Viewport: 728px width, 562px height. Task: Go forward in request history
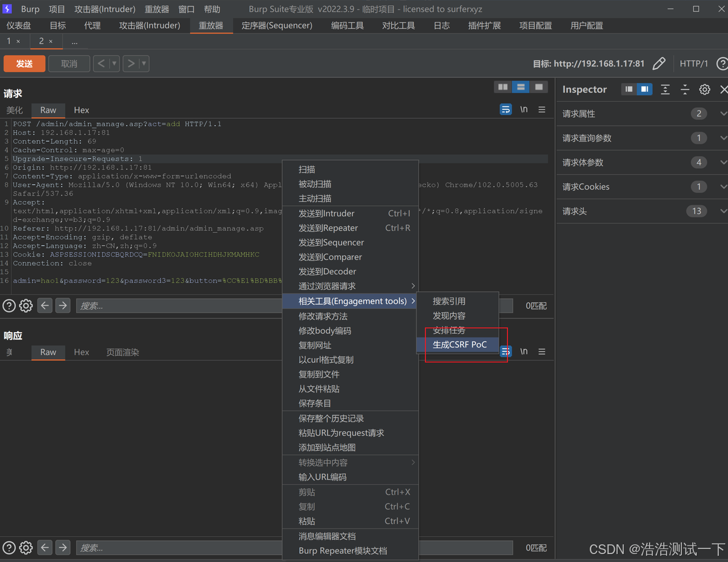(x=131, y=64)
